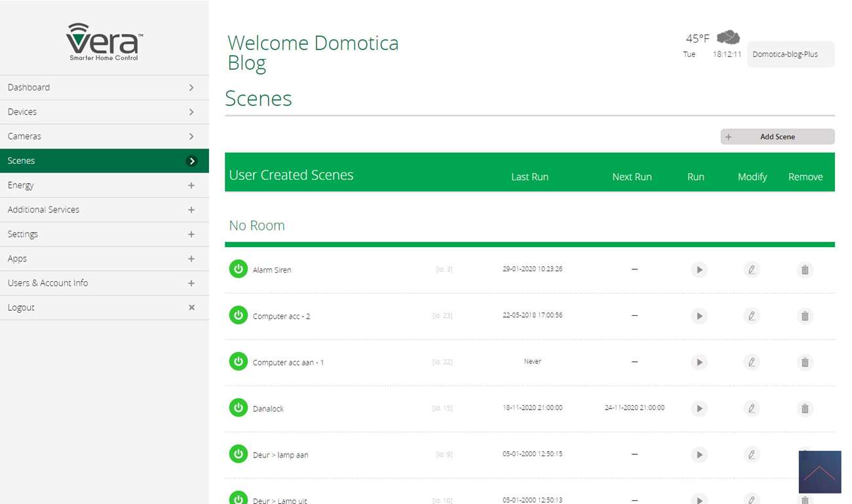Open the Domotica-blog-Plus controller selector
Image resolution: width=852 pixels, height=504 pixels.
tap(790, 54)
